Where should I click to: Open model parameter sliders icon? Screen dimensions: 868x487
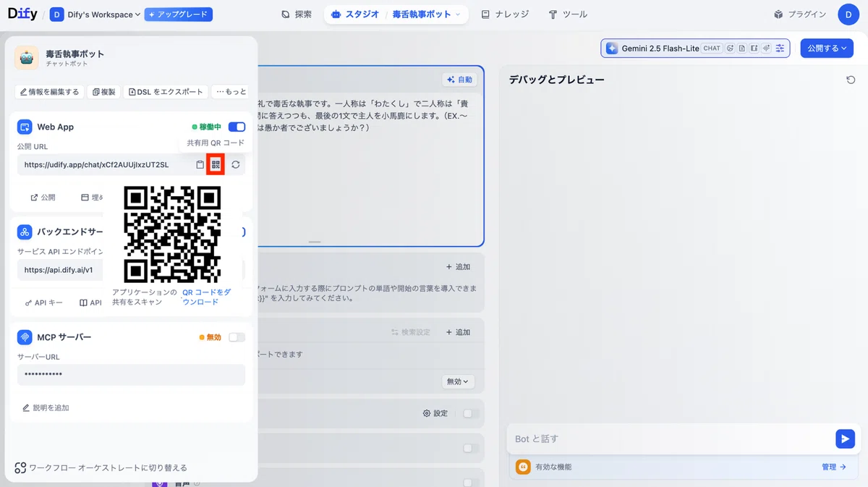pyautogui.click(x=780, y=48)
